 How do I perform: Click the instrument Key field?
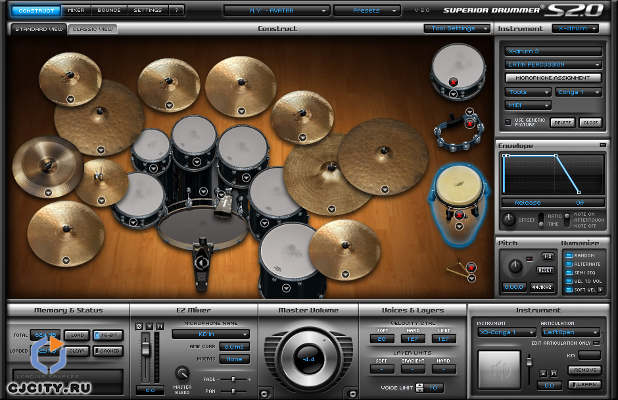point(589,355)
